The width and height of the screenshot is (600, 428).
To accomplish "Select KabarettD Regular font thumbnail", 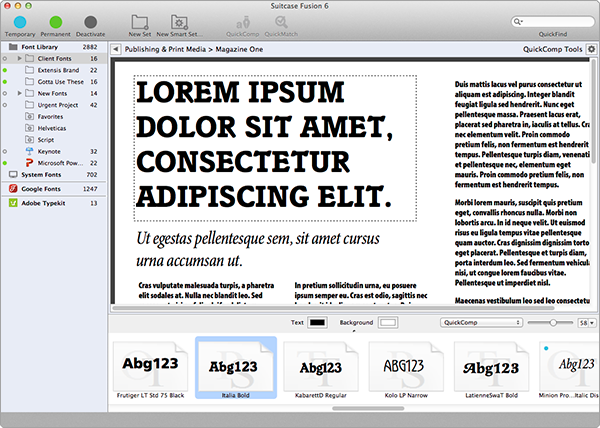I will pos(321,370).
